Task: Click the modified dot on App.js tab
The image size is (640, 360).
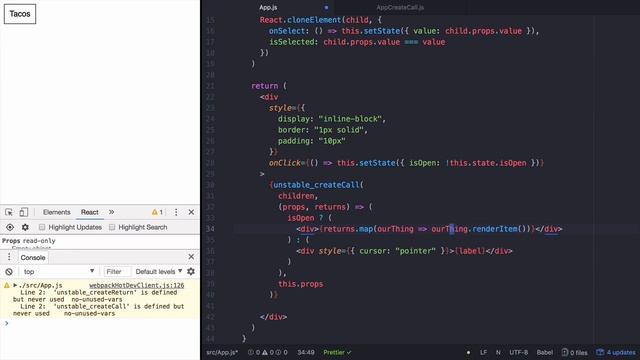Action: coord(326,7)
